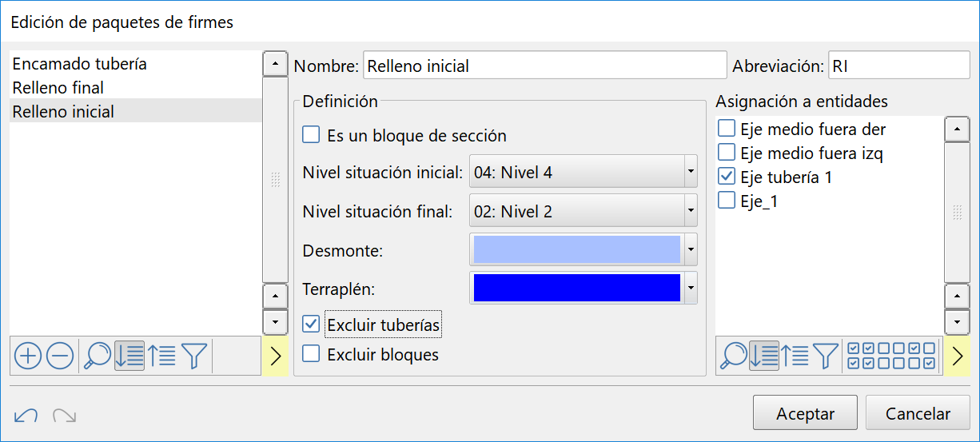
Task: Click the undo arrow icon
Action: [x=26, y=415]
